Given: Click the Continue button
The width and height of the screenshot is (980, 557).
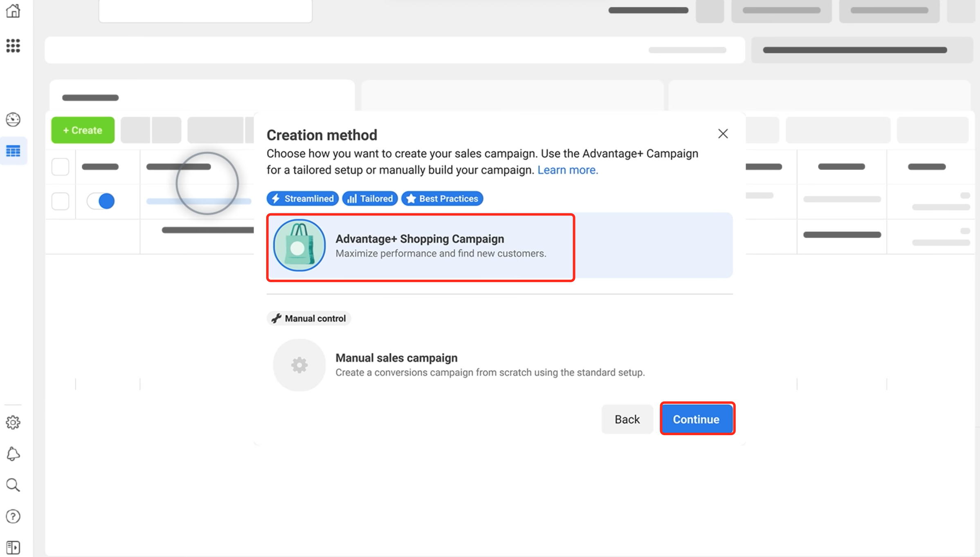Looking at the screenshot, I should tap(696, 419).
